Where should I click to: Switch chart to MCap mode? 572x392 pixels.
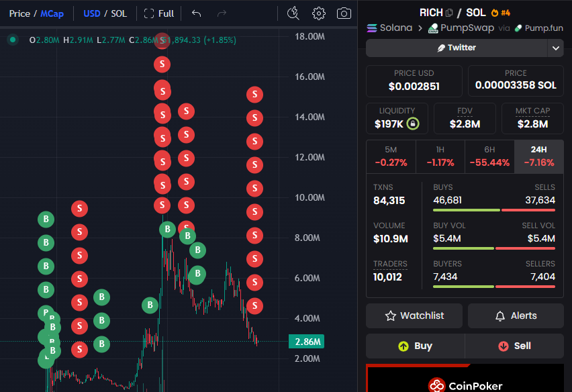click(x=52, y=13)
